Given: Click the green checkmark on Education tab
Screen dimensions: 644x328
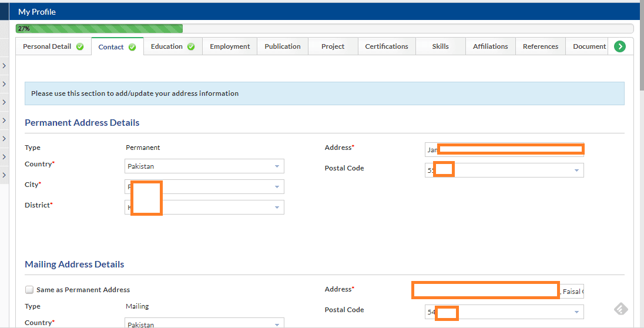Looking at the screenshot, I should [x=191, y=46].
